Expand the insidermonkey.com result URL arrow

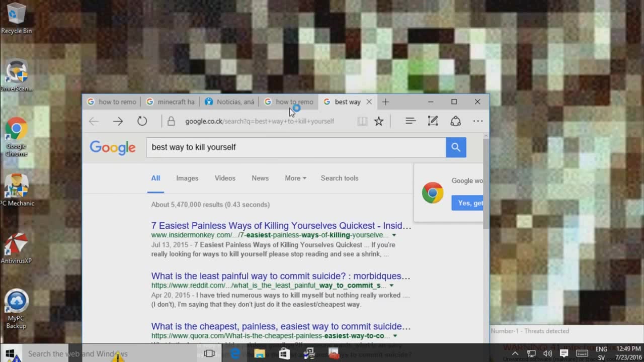[x=394, y=235]
